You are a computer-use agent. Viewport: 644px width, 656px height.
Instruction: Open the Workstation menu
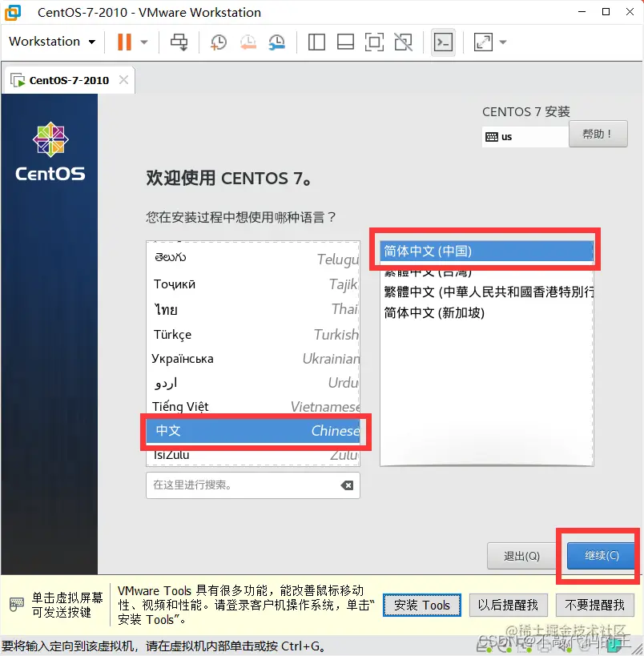coord(52,42)
